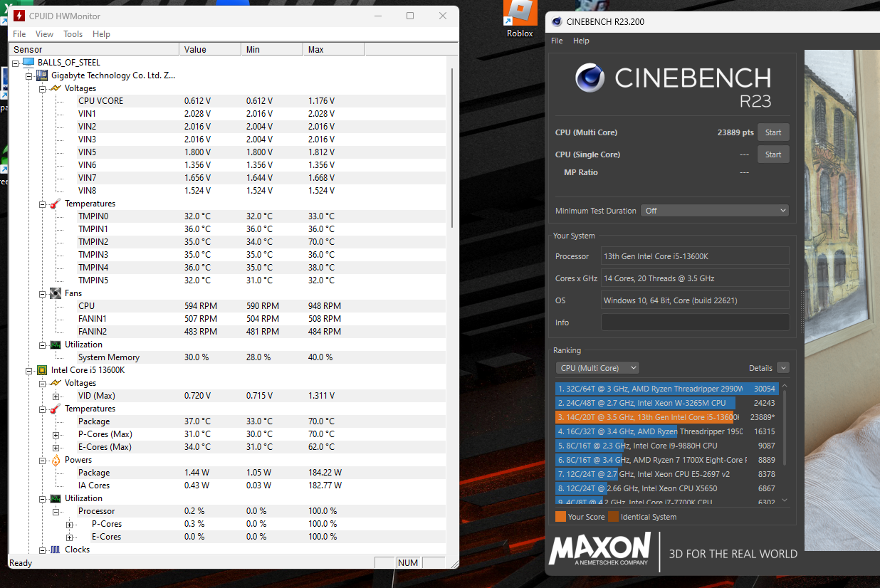The width and height of the screenshot is (880, 588).
Task: Click the Value column header
Action: tap(210, 49)
